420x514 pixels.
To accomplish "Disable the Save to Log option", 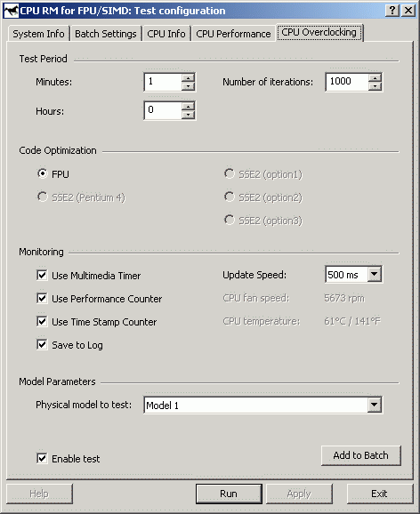I will (42, 344).
